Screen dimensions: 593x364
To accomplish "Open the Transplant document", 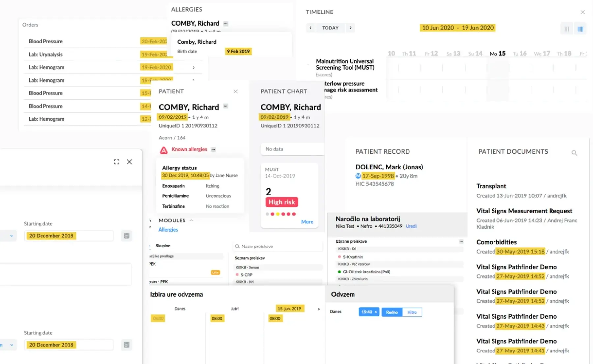I will click(x=491, y=186).
